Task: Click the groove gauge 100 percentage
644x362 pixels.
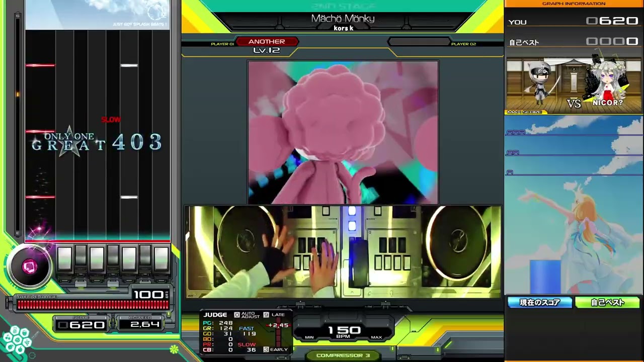Action: coord(148,295)
